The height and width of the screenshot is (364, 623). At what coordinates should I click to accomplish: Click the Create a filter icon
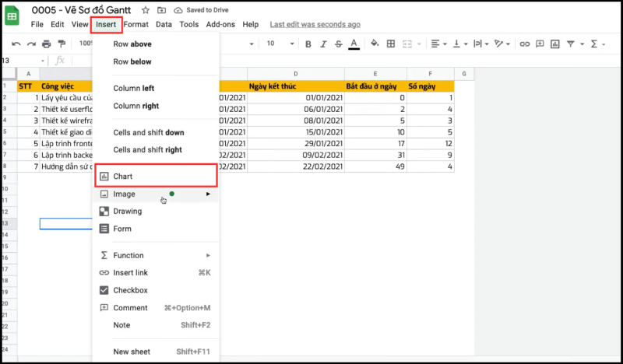pyautogui.click(x=571, y=44)
